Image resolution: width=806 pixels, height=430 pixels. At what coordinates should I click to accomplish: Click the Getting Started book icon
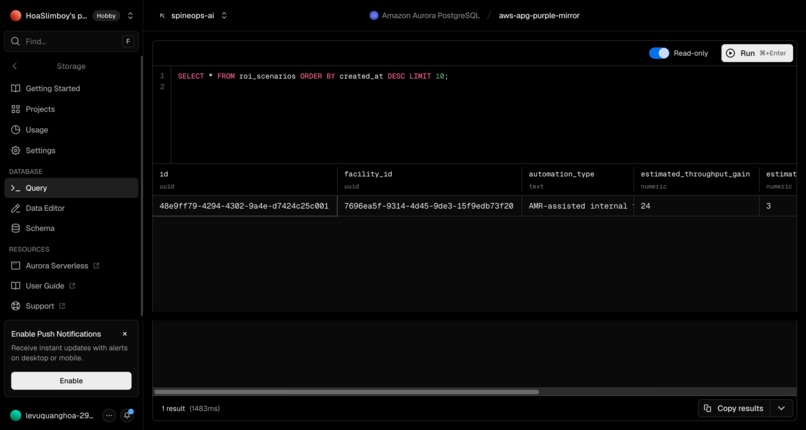15,88
